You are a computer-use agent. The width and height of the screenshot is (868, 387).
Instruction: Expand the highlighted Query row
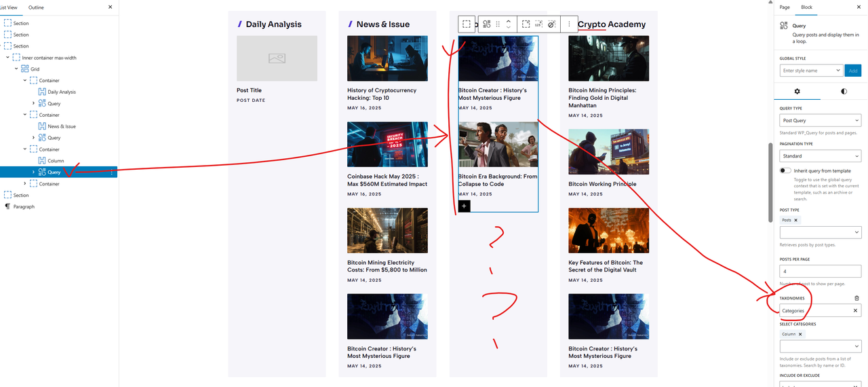[33, 172]
